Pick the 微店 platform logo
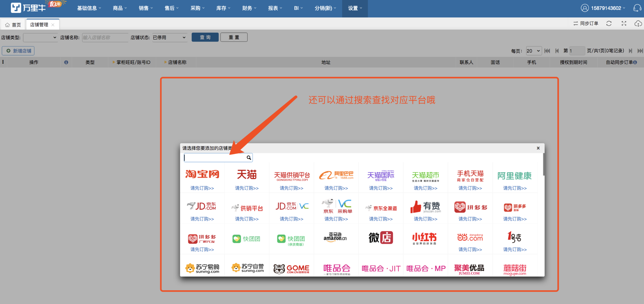644x304 pixels. pyautogui.click(x=381, y=238)
